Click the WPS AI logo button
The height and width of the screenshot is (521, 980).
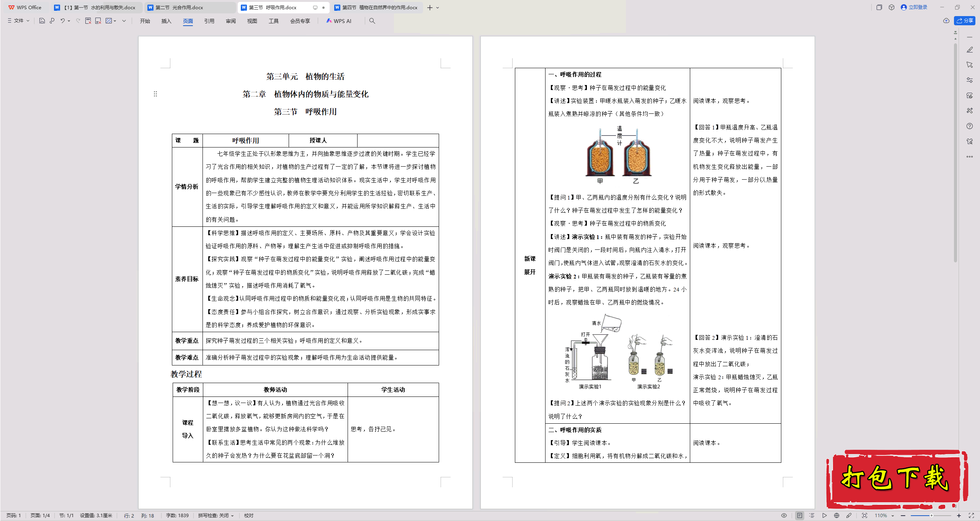pyautogui.click(x=339, y=21)
